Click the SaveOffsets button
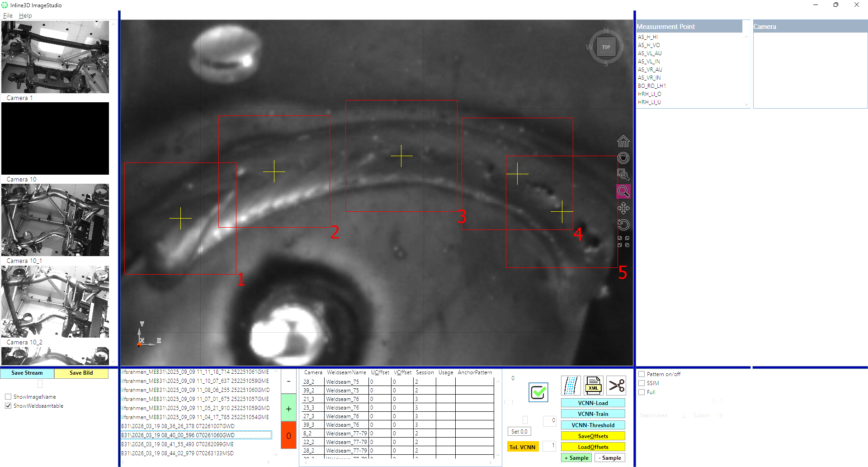This screenshot has height=467, width=868. 593,436
